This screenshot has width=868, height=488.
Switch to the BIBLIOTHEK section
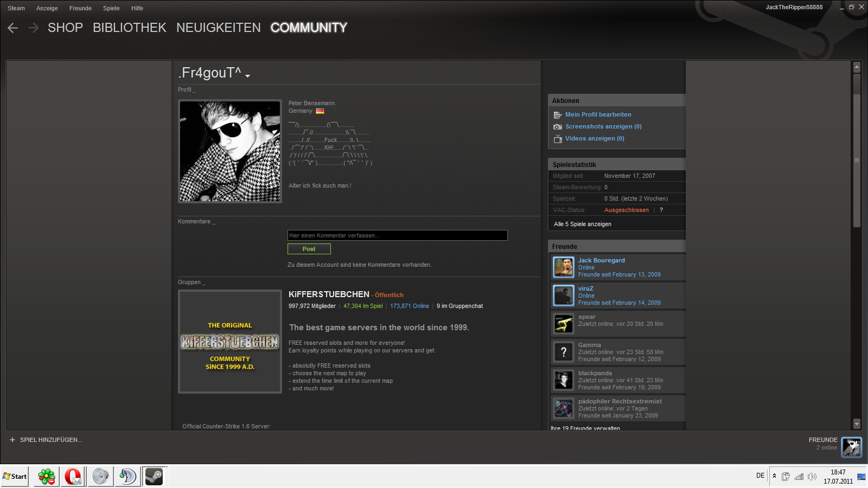coord(129,28)
